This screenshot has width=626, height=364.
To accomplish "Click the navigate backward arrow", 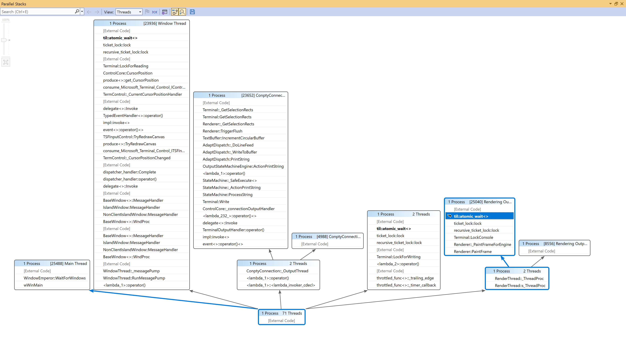I will (89, 12).
